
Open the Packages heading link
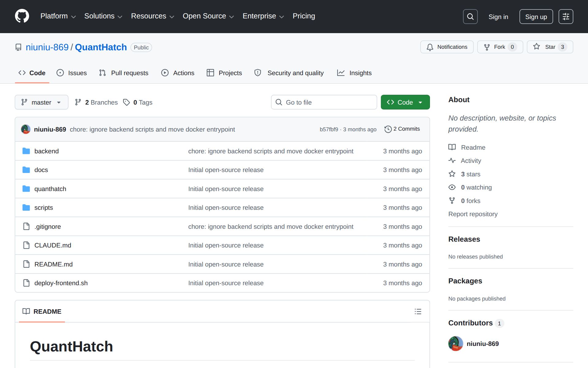465,281
